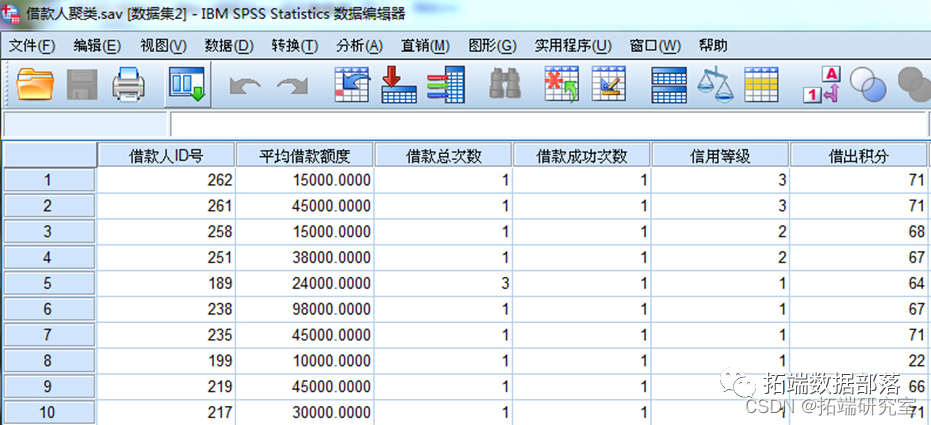Image resolution: width=931 pixels, height=425 pixels.
Task: Open the 实用程序(U) menu
Action: coord(573,46)
